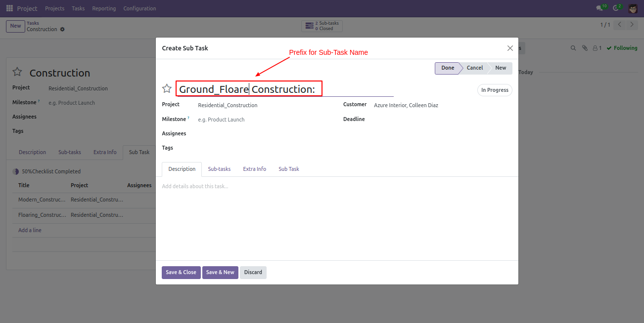This screenshot has height=323, width=644.
Task: Click the background Sub Task tab
Action: [139, 152]
